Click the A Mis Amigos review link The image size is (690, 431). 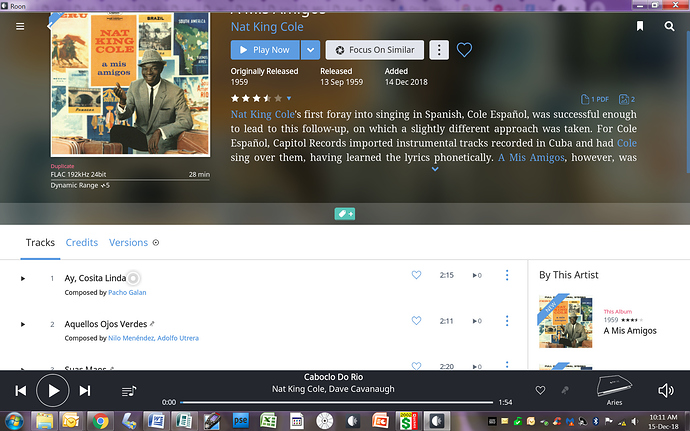tap(531, 158)
